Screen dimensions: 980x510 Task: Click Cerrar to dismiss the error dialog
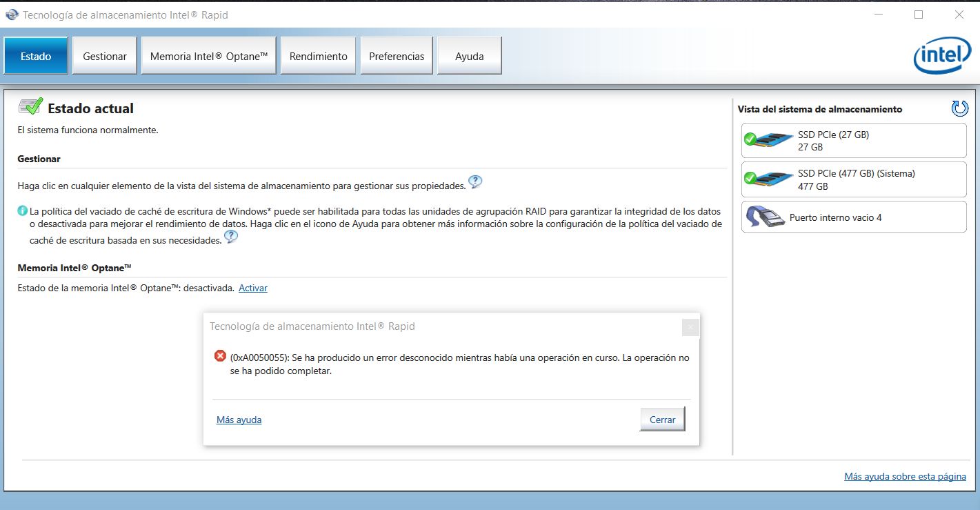pyautogui.click(x=662, y=420)
